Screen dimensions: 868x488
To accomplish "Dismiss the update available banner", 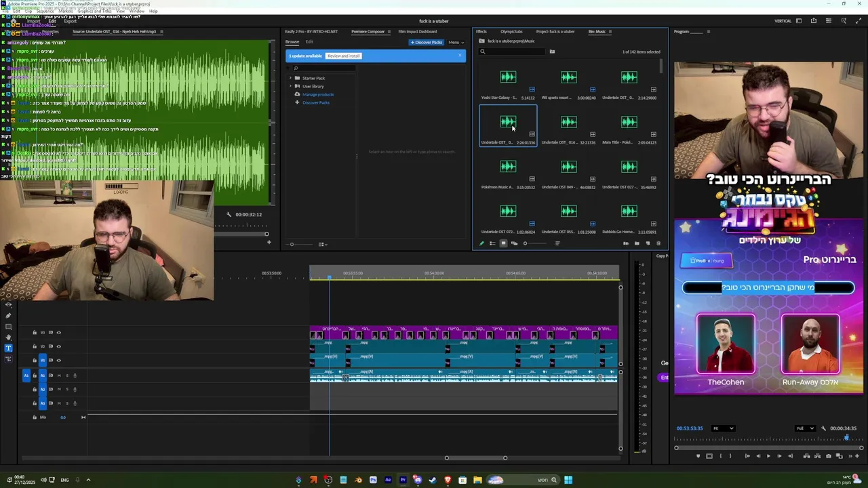I will click(460, 56).
